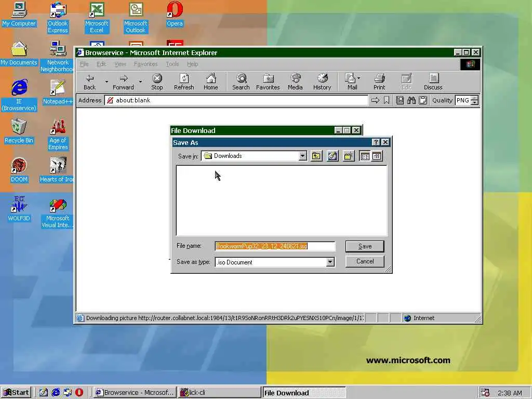Click the binoculars find icon

[x=411, y=100]
